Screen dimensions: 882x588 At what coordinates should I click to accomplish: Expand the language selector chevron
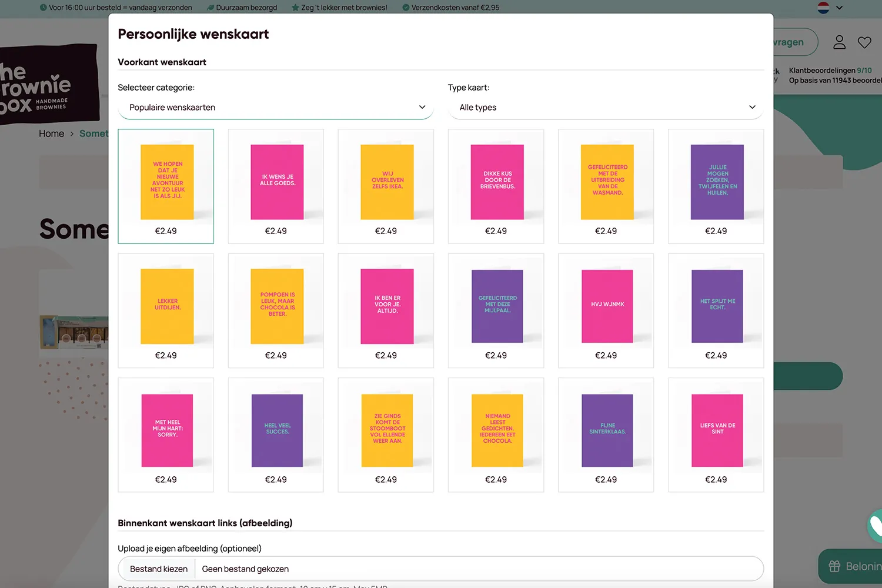coord(840,8)
